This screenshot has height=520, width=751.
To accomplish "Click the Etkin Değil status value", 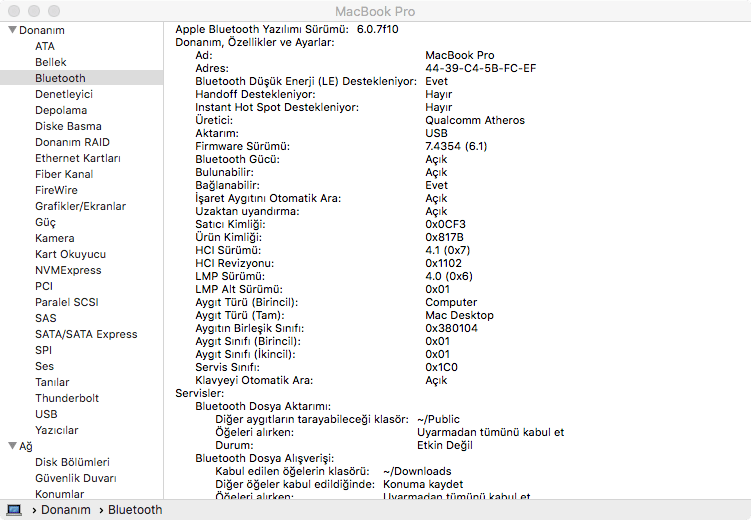I will pyautogui.click(x=445, y=445).
